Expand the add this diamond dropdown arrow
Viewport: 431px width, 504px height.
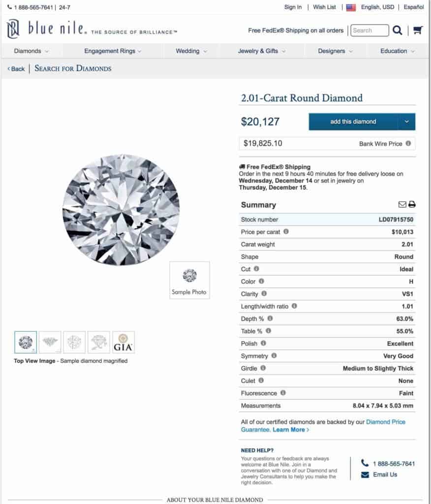tap(406, 122)
